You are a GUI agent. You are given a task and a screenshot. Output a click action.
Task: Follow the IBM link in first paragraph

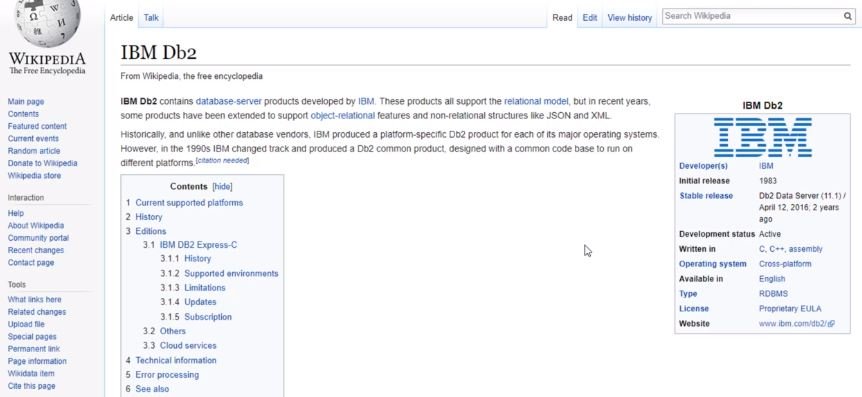coord(366,101)
